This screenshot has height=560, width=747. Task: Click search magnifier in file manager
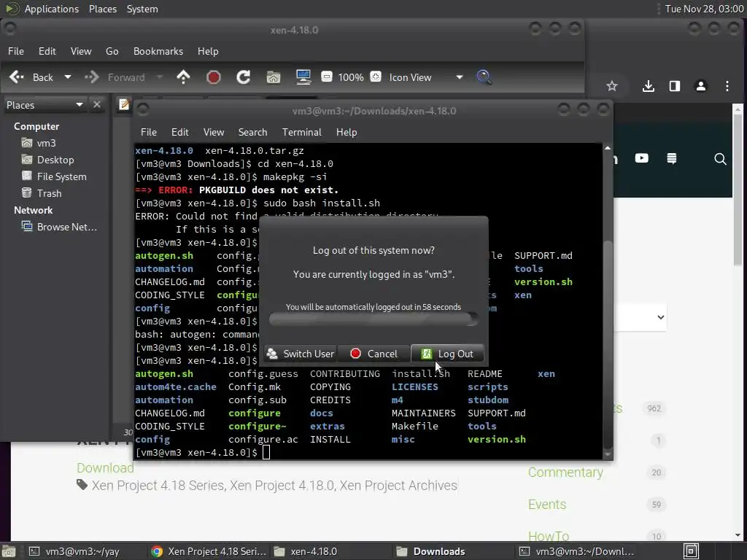coord(484,77)
